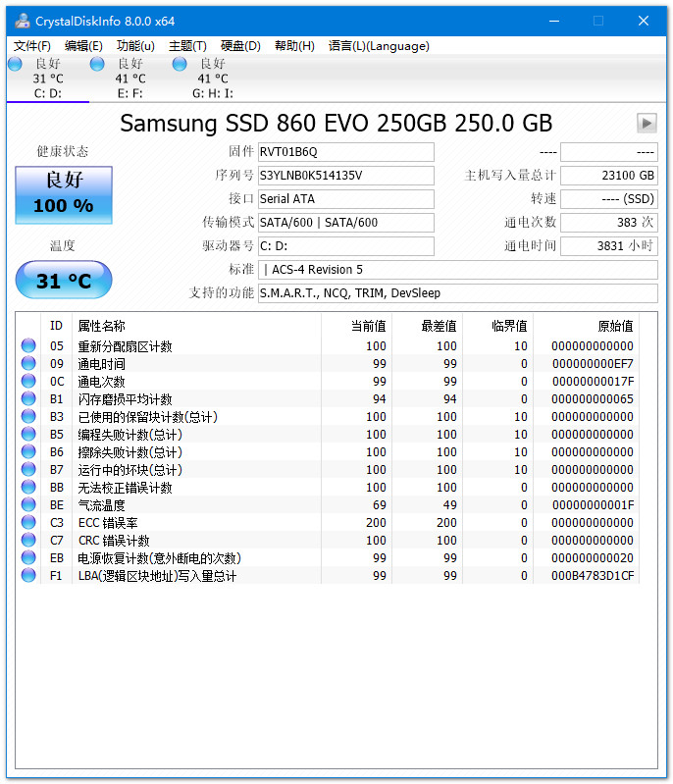Select the ECC 错误率 row
The image size is (673, 784).
point(330,522)
